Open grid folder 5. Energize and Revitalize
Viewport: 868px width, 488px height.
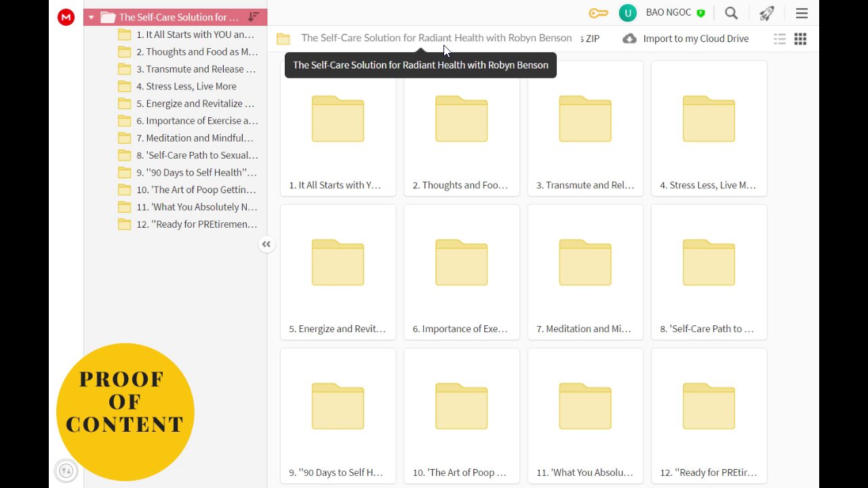click(x=338, y=272)
